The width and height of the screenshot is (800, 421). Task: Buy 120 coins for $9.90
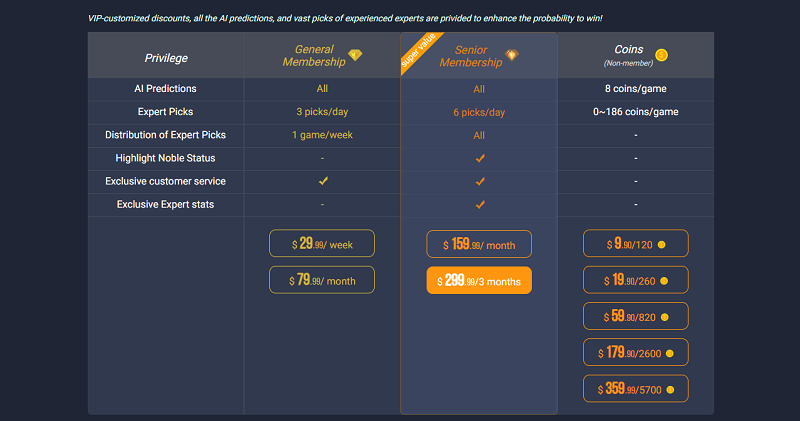pyautogui.click(x=636, y=243)
